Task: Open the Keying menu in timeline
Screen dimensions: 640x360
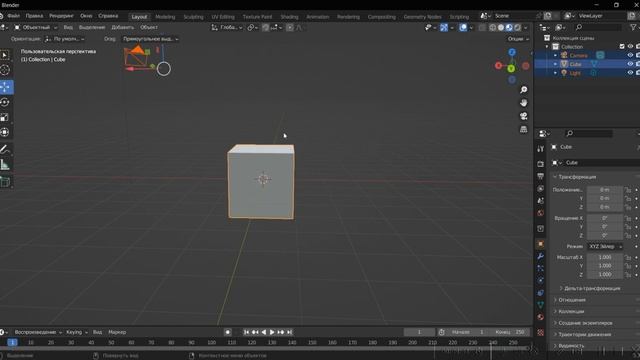Action: click(76, 332)
